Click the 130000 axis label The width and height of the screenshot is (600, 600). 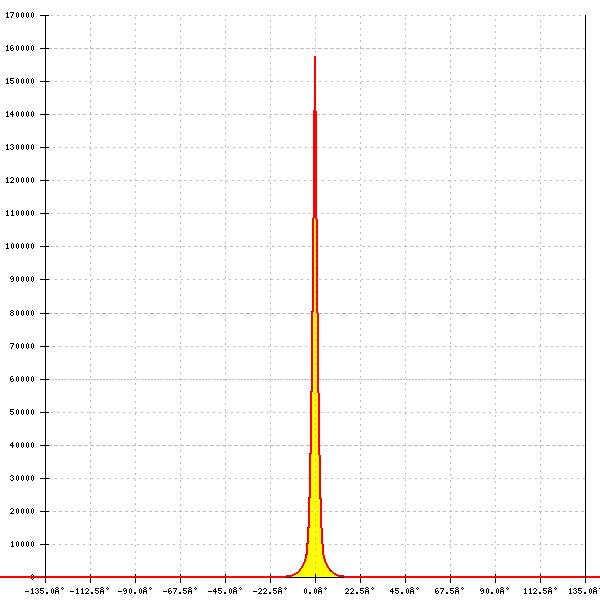tap(20, 147)
